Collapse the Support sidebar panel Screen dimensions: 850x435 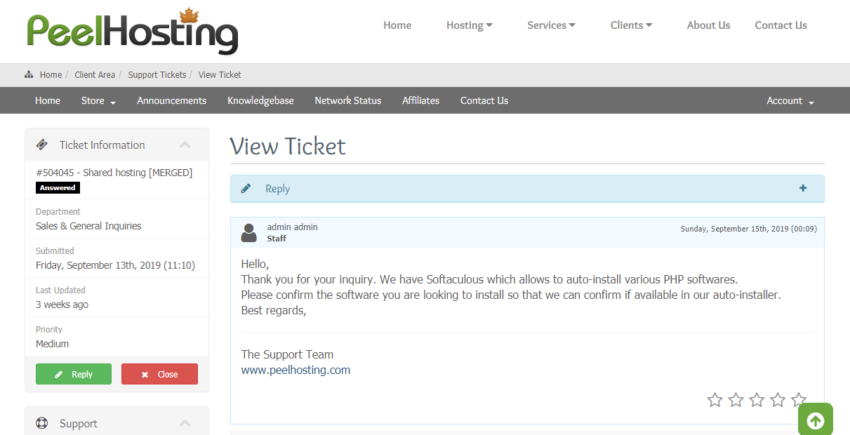(185, 423)
